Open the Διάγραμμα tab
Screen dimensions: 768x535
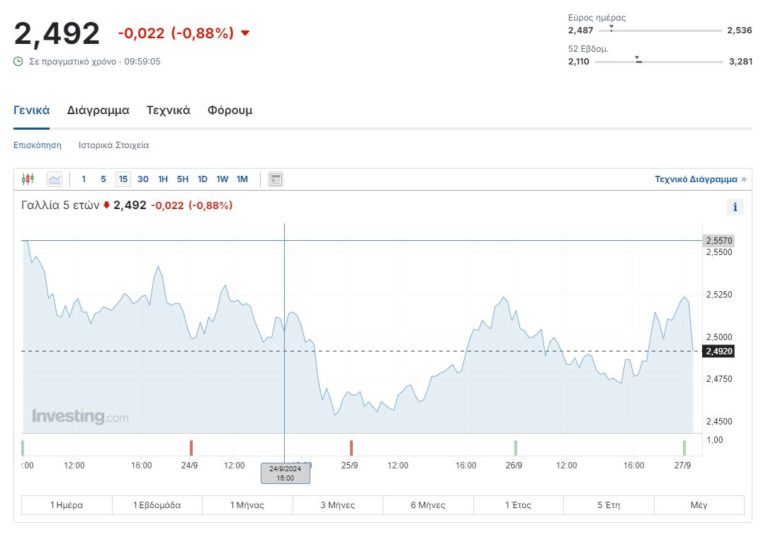click(98, 110)
